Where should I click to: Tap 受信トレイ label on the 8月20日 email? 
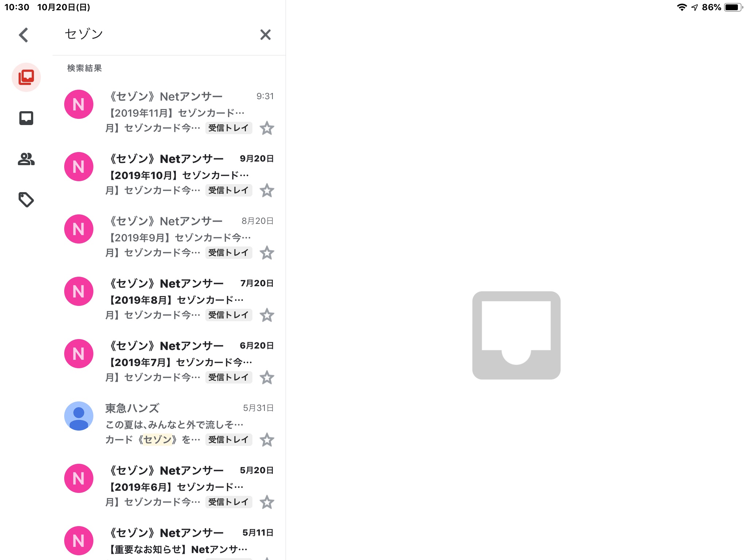point(229,253)
